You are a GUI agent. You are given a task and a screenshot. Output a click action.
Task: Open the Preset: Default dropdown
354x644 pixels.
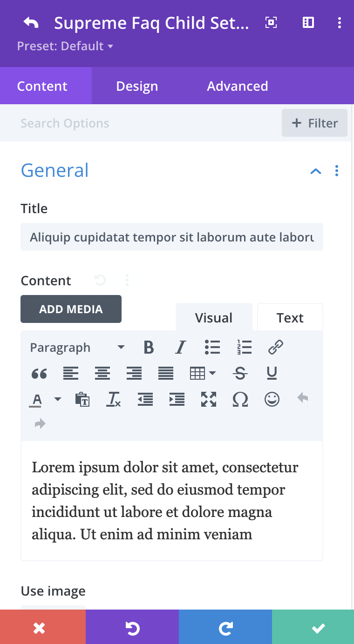point(65,47)
